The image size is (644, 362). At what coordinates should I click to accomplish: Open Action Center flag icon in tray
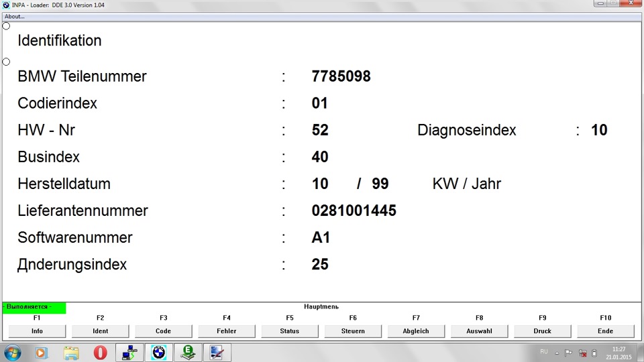coord(568,353)
